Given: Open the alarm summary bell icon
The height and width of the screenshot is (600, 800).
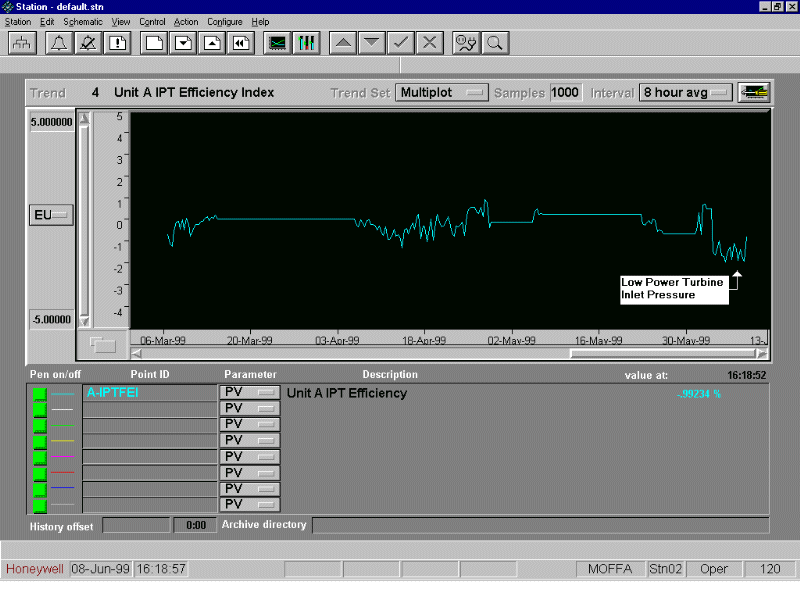Looking at the screenshot, I should pos(59,43).
